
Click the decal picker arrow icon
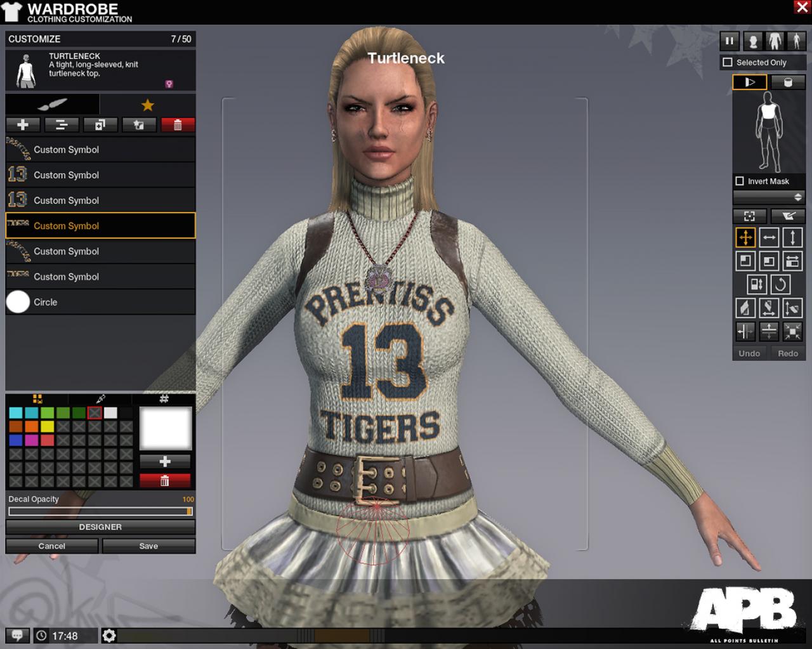coord(789,216)
